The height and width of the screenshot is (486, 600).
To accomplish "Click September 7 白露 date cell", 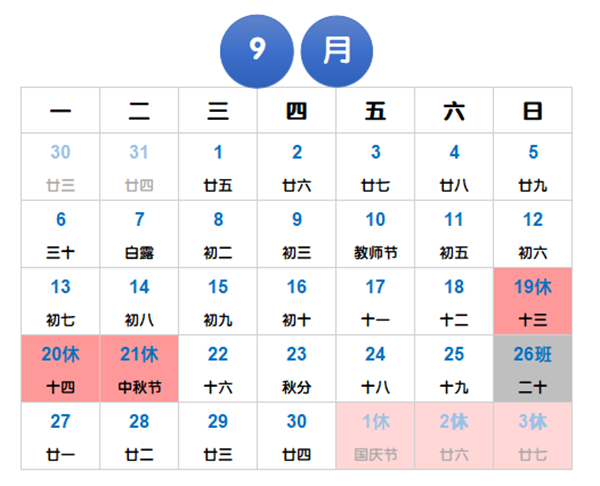I will point(139,234).
